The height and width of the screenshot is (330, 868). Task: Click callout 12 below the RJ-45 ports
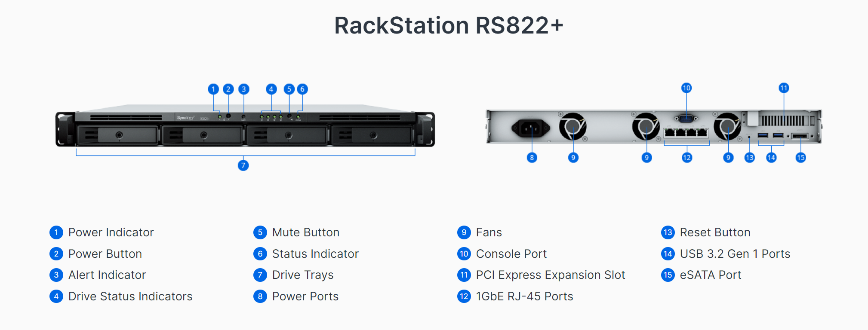click(687, 158)
